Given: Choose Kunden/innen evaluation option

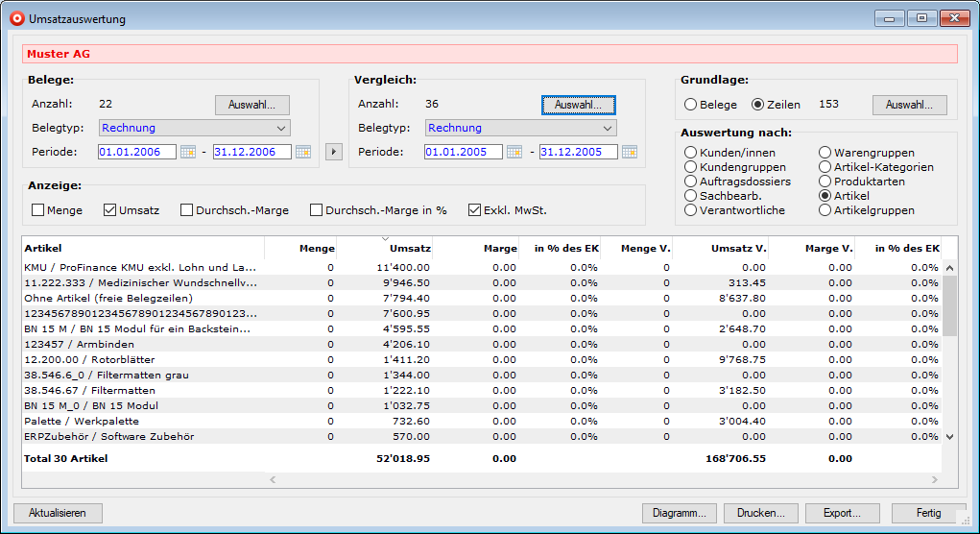Looking at the screenshot, I should (691, 153).
